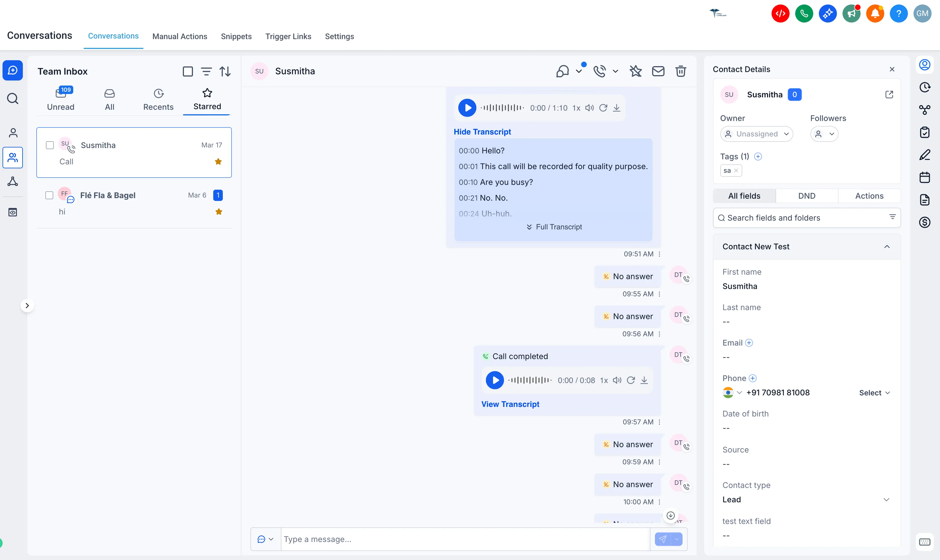This screenshot has width=940, height=560.
Task: Unstar the Susmitha conversation via header star icon
Action: tap(635, 71)
